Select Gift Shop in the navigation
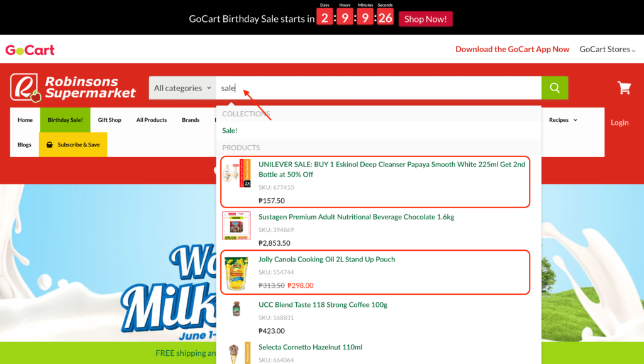 pyautogui.click(x=109, y=120)
